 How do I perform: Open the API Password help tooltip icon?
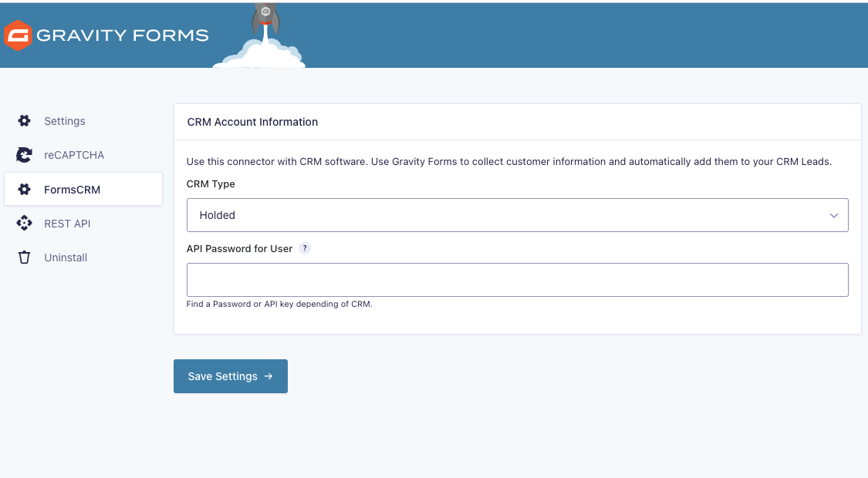tap(305, 248)
